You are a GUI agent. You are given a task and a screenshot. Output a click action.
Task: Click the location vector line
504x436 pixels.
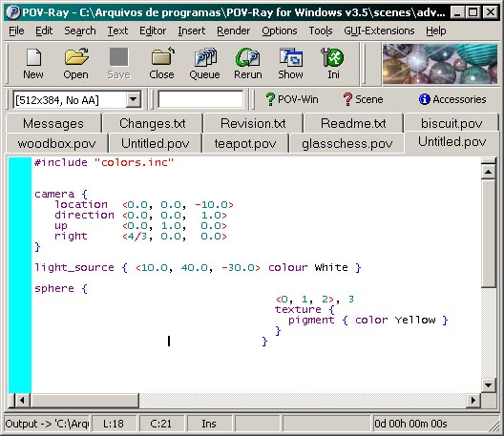pos(144,205)
